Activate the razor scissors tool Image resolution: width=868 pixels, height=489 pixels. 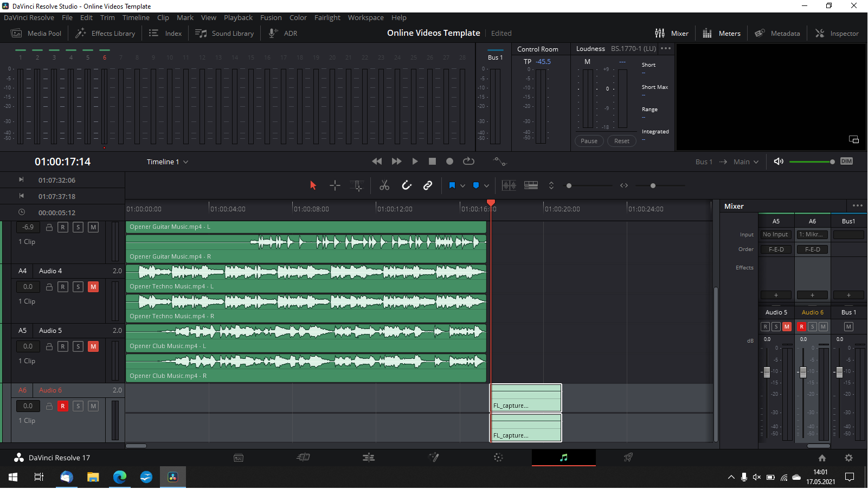tap(384, 185)
